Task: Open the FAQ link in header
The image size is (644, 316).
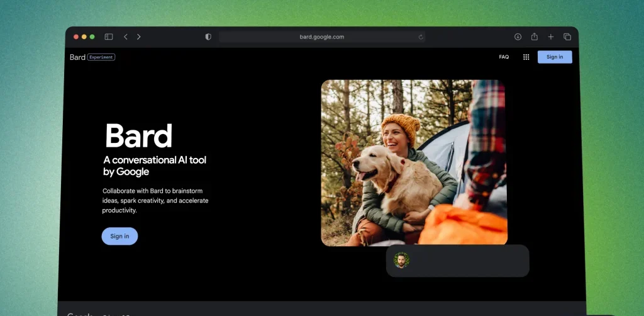Action: point(504,57)
